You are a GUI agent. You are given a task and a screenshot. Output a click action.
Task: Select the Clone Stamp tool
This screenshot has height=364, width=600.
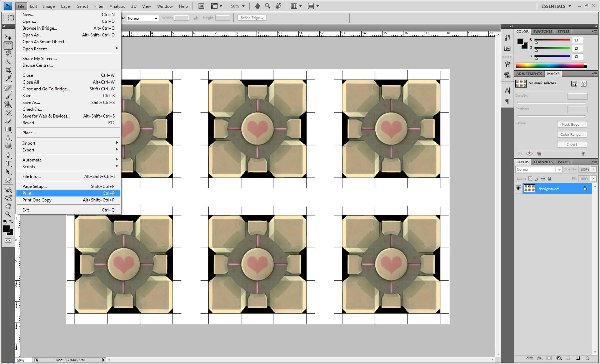[8, 104]
